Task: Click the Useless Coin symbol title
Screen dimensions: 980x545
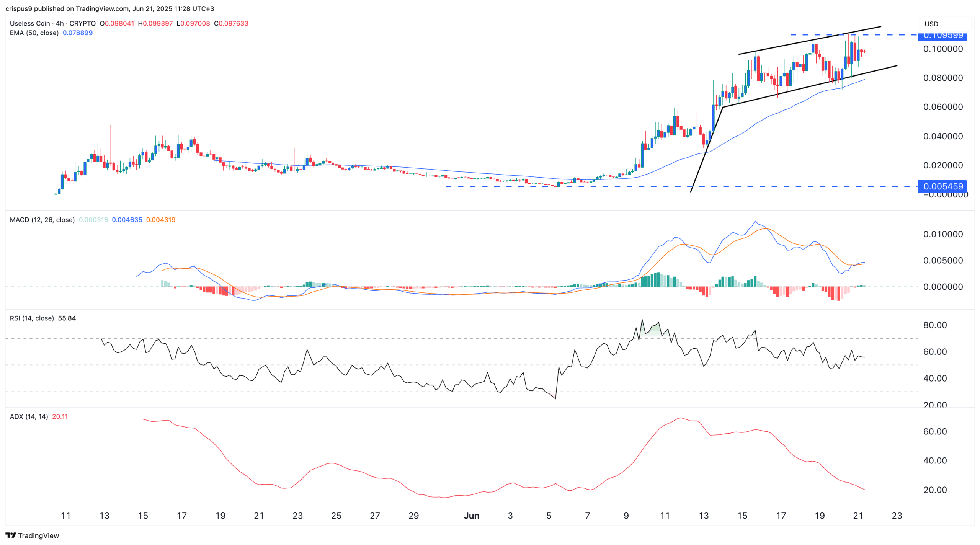Action: (x=30, y=23)
